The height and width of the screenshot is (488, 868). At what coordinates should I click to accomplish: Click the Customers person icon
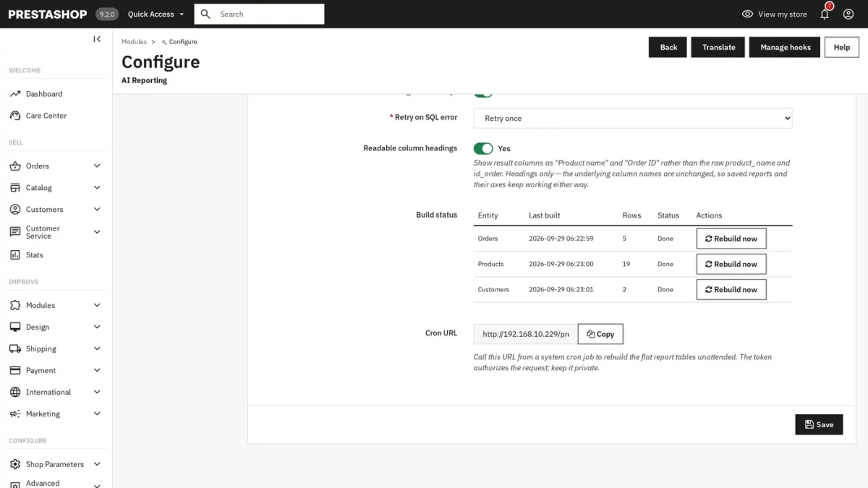pyautogui.click(x=15, y=210)
